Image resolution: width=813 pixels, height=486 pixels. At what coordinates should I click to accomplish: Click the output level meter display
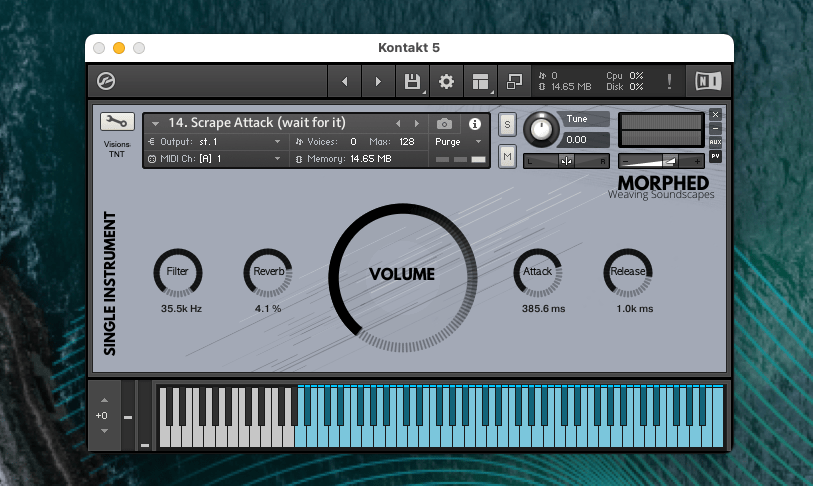click(661, 130)
